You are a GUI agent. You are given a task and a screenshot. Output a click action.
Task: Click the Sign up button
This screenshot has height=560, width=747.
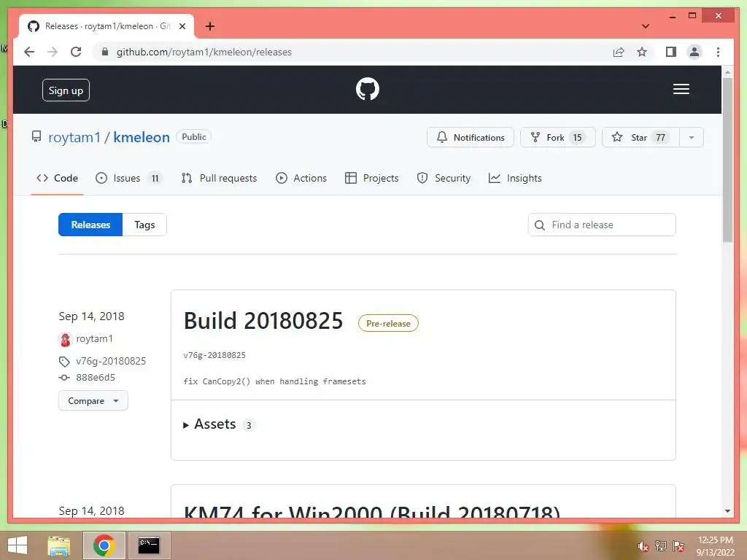coord(66,90)
